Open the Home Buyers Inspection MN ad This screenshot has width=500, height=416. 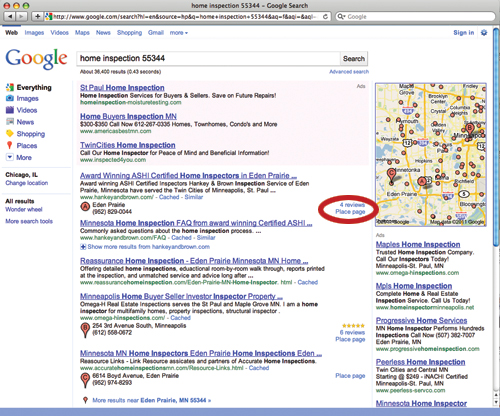click(x=128, y=116)
